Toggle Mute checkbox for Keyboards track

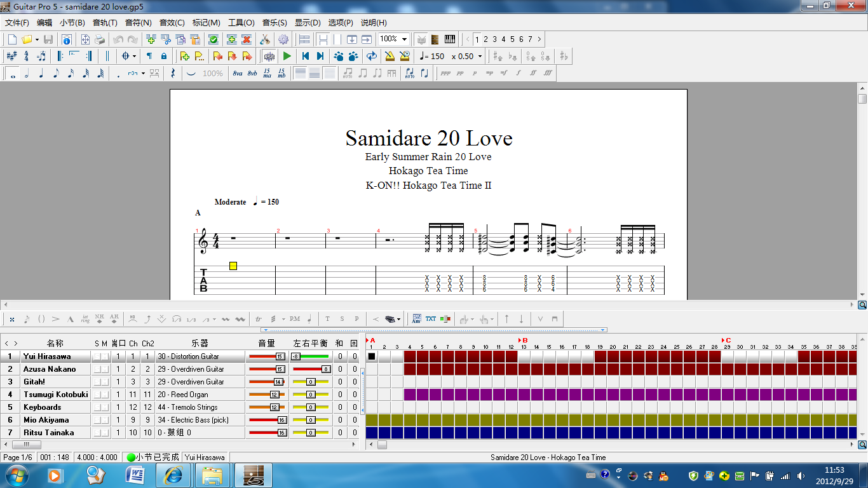105,407
